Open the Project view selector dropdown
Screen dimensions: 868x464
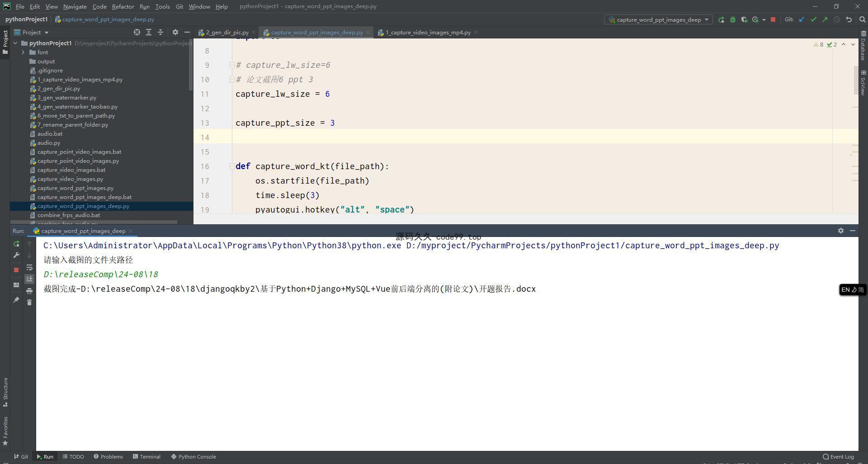point(32,32)
